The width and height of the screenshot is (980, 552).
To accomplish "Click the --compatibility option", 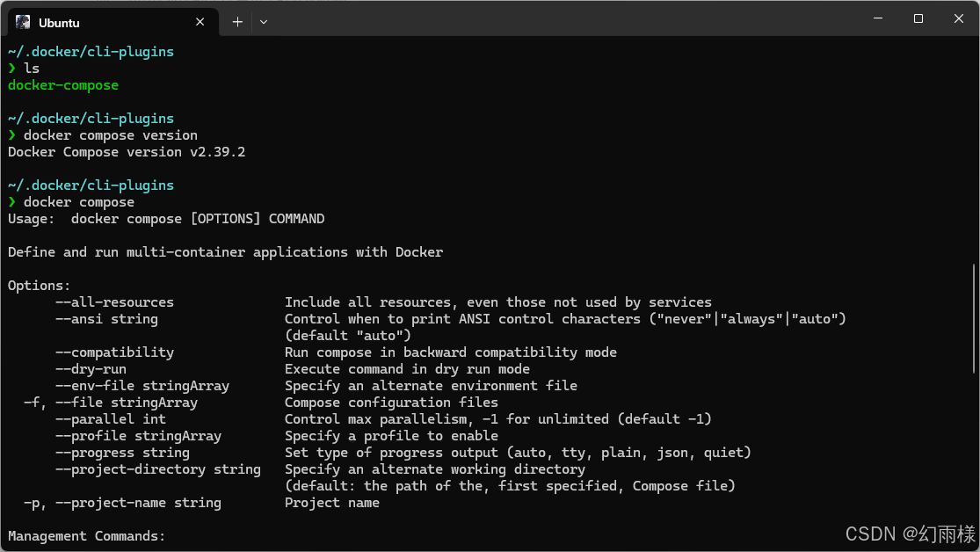I will (x=114, y=352).
